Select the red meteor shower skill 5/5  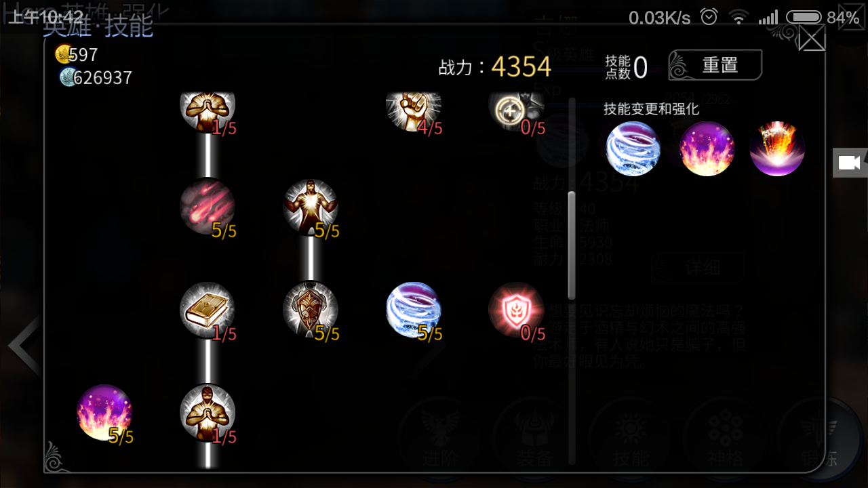click(x=208, y=206)
